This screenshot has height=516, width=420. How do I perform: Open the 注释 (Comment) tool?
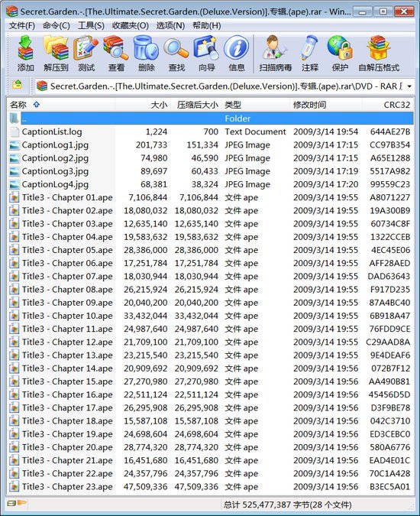(x=310, y=54)
